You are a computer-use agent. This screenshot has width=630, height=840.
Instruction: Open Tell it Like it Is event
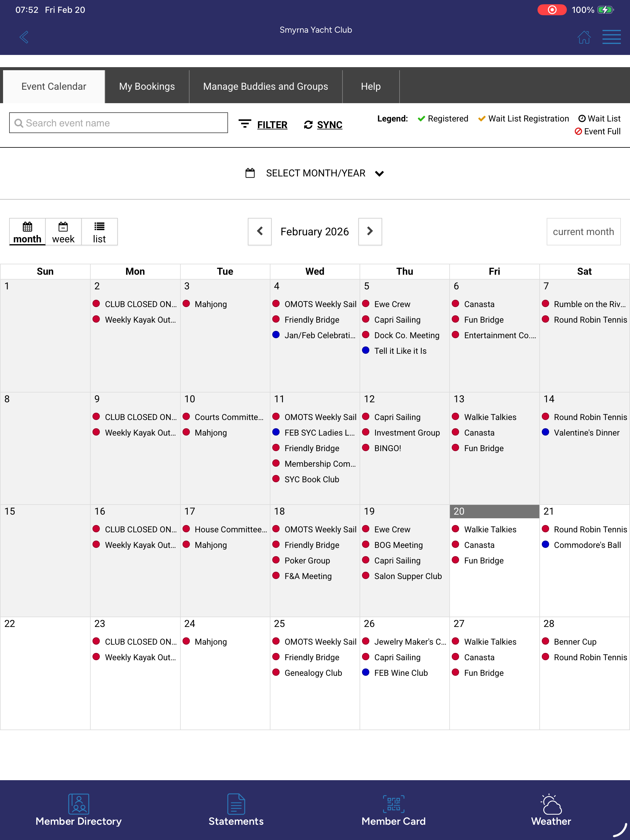[400, 351]
